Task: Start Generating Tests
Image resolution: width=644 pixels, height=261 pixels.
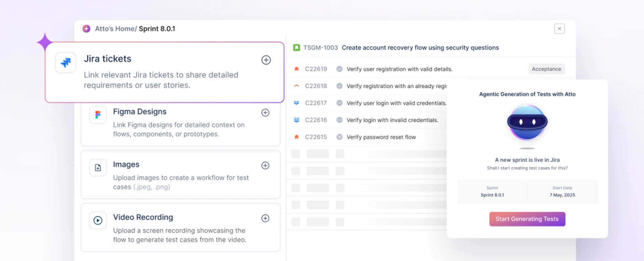Action: click(x=527, y=219)
